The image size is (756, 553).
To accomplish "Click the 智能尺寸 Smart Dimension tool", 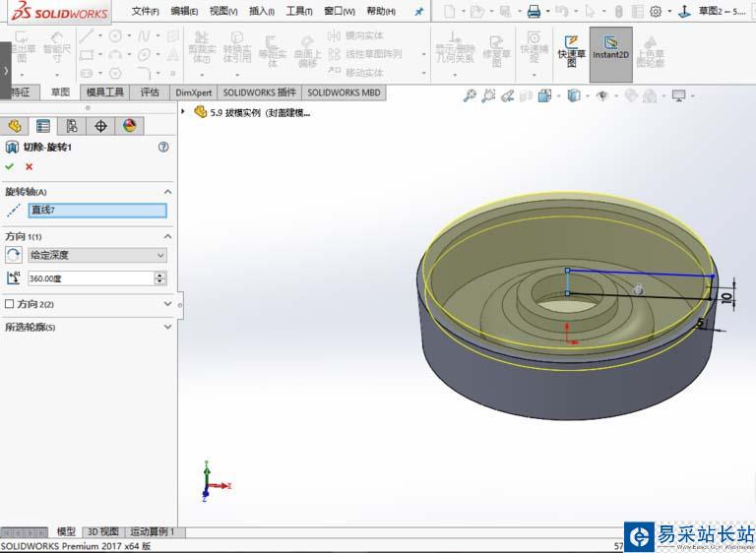I will [57, 47].
